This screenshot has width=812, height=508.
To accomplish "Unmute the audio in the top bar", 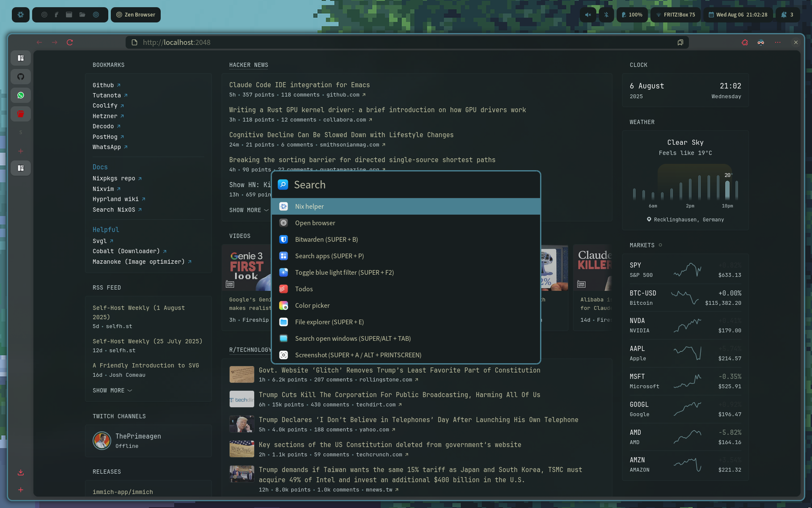I will tap(587, 14).
